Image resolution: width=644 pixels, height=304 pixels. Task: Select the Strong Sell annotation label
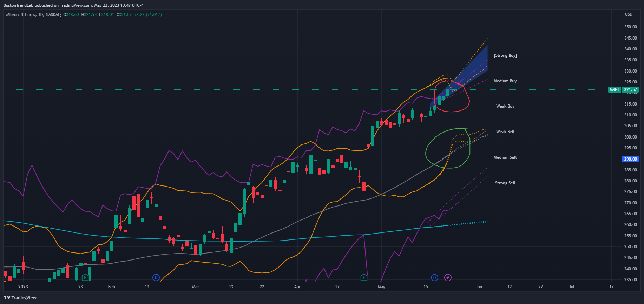505,183
